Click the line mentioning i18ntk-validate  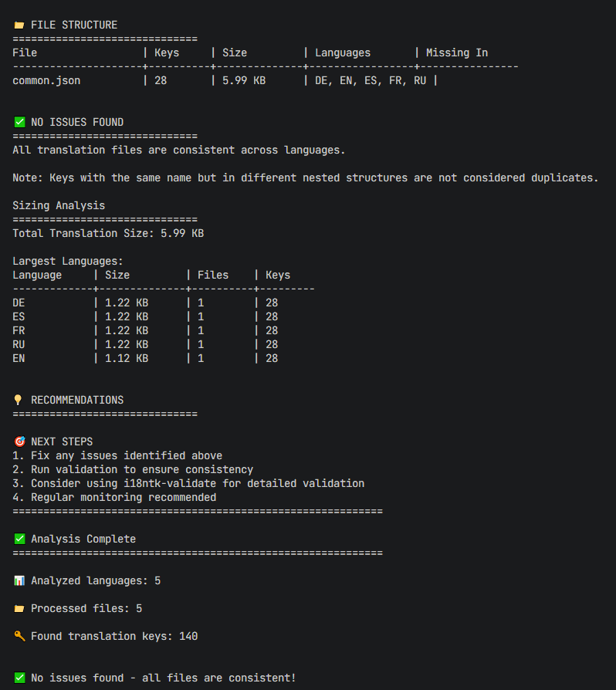click(188, 483)
